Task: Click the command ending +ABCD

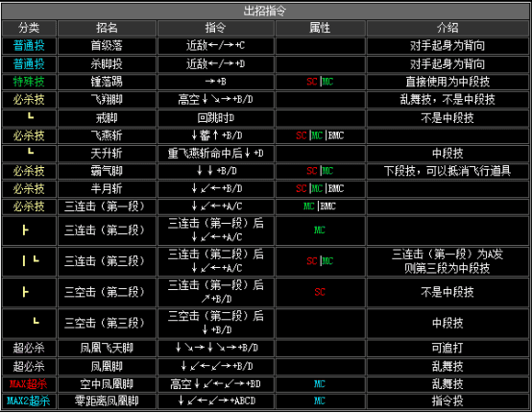Action: tap(216, 401)
